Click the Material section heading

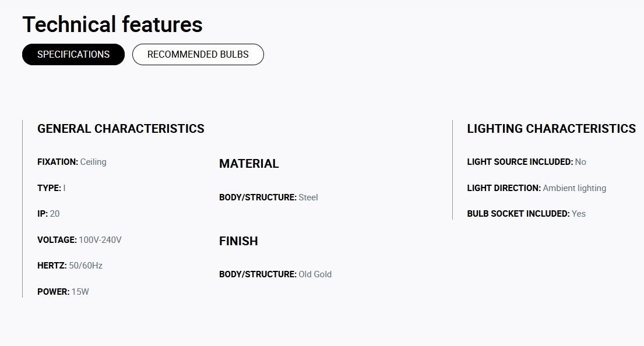pos(249,164)
